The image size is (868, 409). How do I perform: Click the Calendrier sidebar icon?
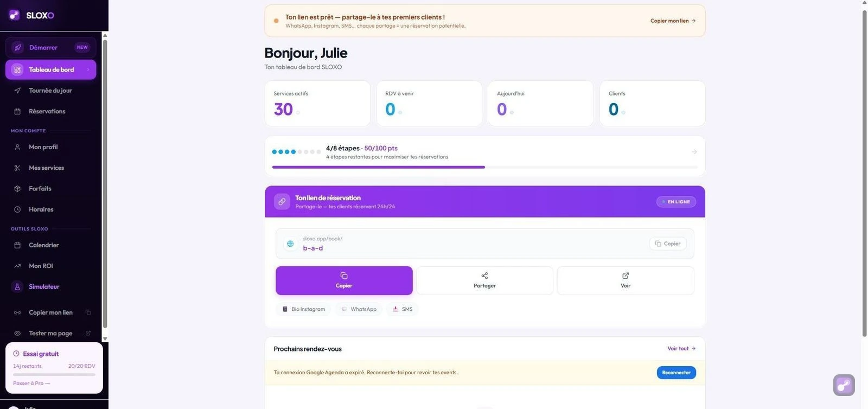pyautogui.click(x=17, y=245)
